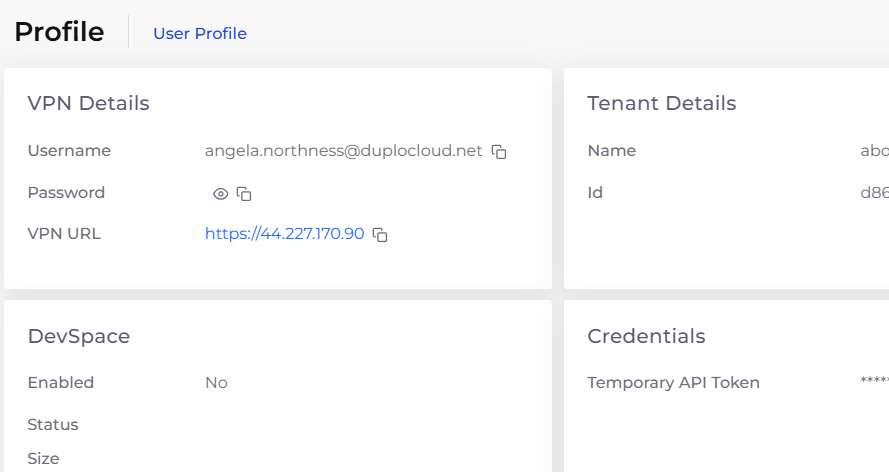The width and height of the screenshot is (889, 472).
Task: Open the https://44.227.170.90 VPN link
Action: 285,233
